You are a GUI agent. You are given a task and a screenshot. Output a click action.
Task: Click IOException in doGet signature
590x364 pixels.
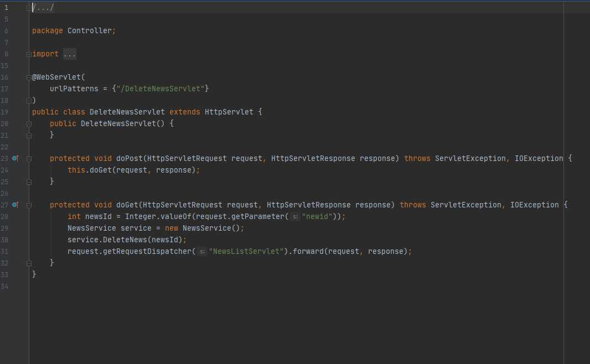535,205
